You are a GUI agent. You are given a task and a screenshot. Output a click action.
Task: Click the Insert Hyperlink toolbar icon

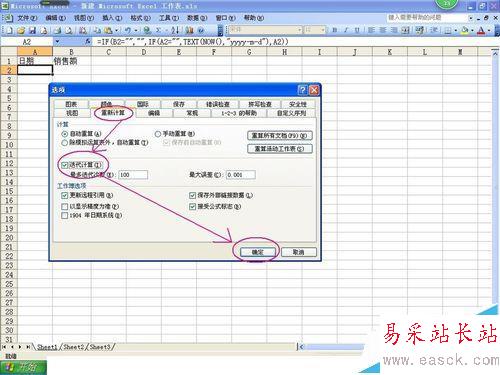pos(147,31)
